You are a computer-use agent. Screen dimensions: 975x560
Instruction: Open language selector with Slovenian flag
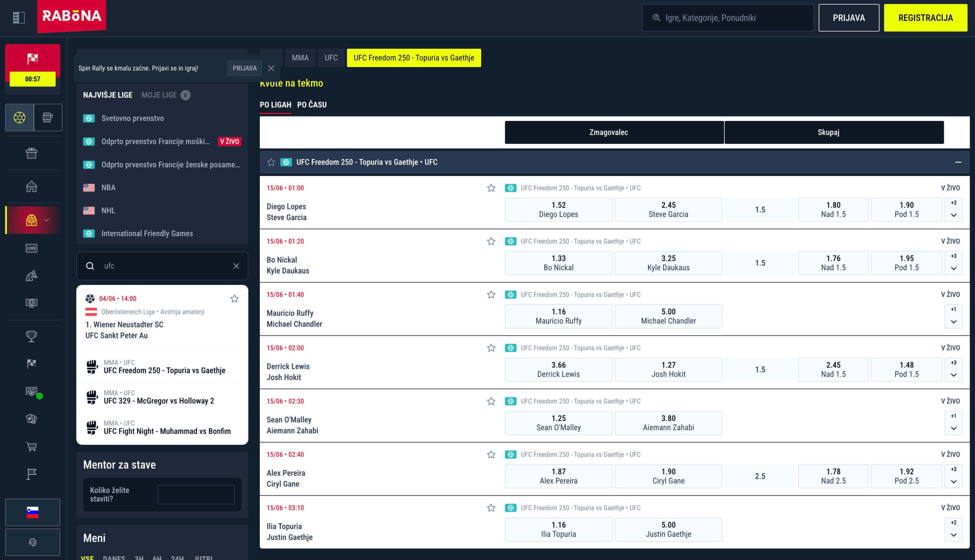click(x=33, y=512)
